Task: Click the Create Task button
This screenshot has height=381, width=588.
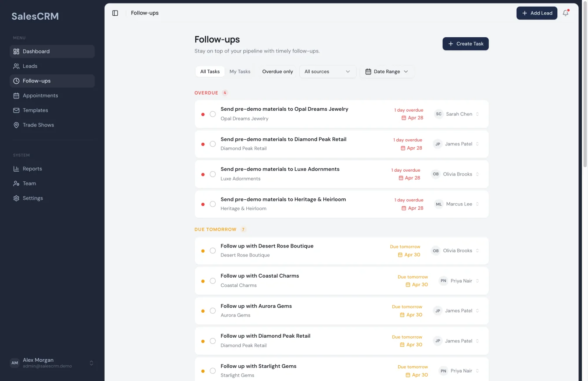Action: coord(465,44)
